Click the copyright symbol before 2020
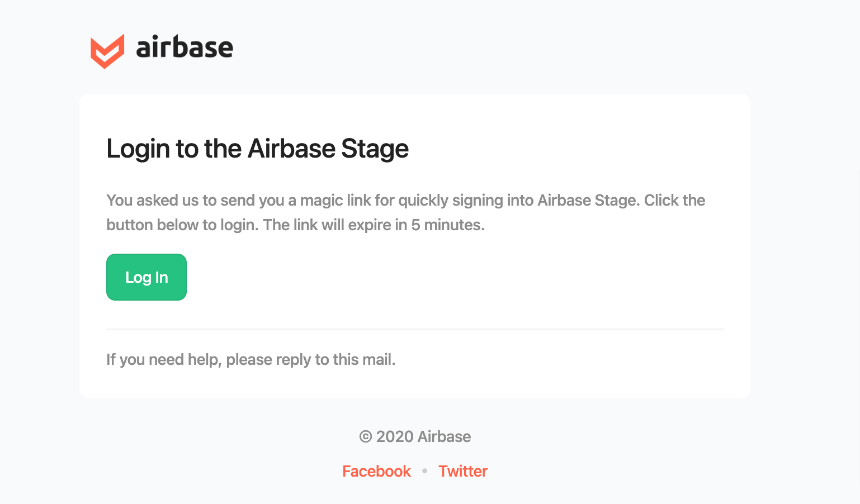860x504 pixels. coord(366,436)
